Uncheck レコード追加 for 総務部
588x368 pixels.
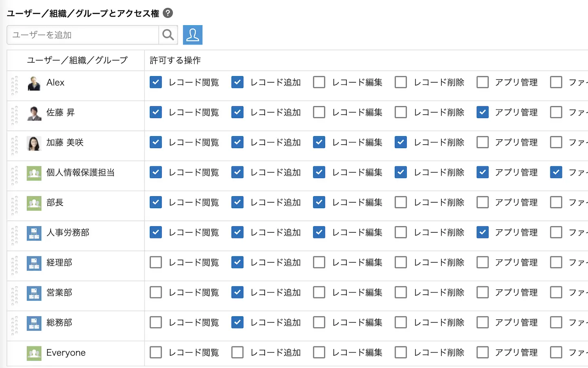tap(237, 322)
